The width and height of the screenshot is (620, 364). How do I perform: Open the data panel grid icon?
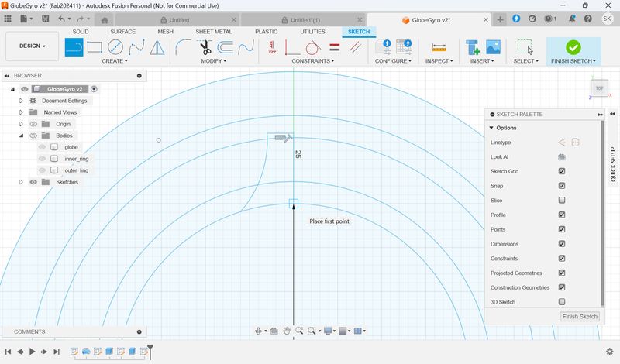[8, 19]
